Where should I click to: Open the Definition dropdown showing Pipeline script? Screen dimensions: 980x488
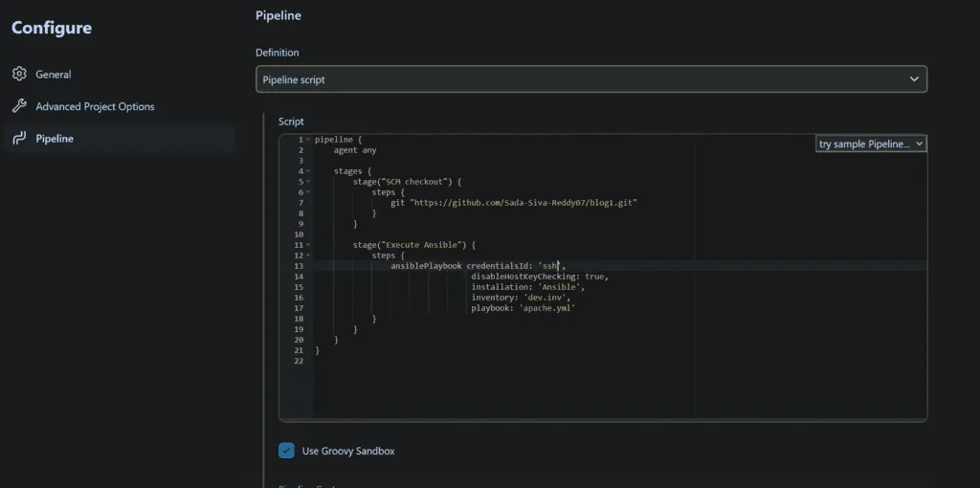[591, 79]
